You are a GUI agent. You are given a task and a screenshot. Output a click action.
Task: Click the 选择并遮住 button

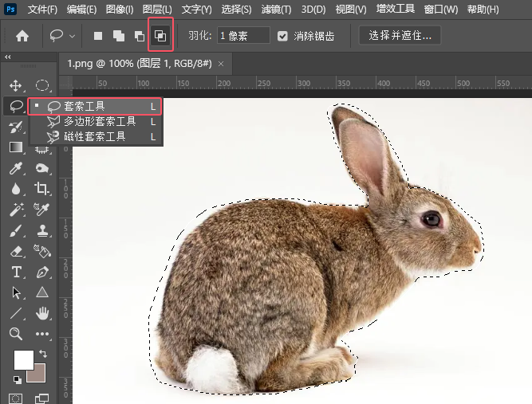click(x=400, y=36)
